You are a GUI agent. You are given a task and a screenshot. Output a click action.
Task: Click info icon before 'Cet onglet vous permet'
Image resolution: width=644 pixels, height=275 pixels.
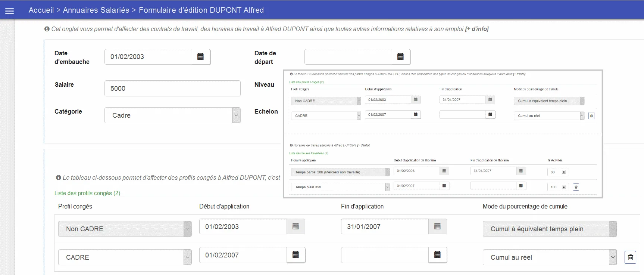click(x=47, y=29)
